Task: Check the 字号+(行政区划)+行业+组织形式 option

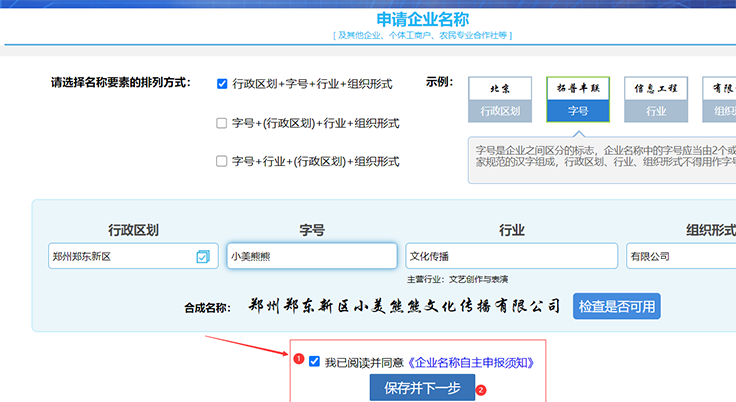Action: point(222,123)
